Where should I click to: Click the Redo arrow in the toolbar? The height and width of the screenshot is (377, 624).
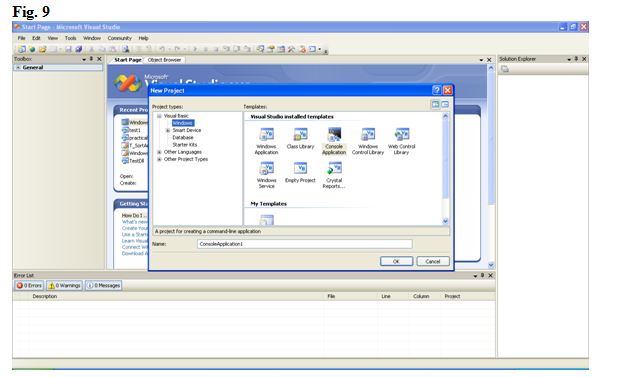point(177,49)
